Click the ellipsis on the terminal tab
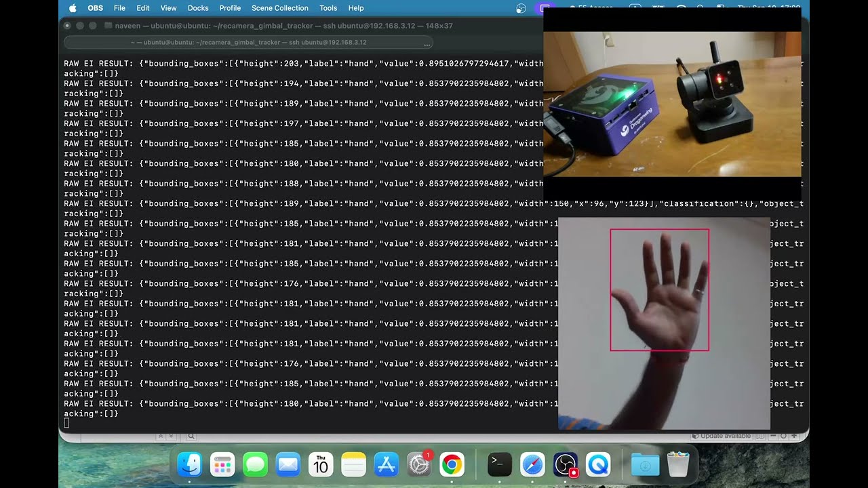This screenshot has width=868, height=488. 427,43
